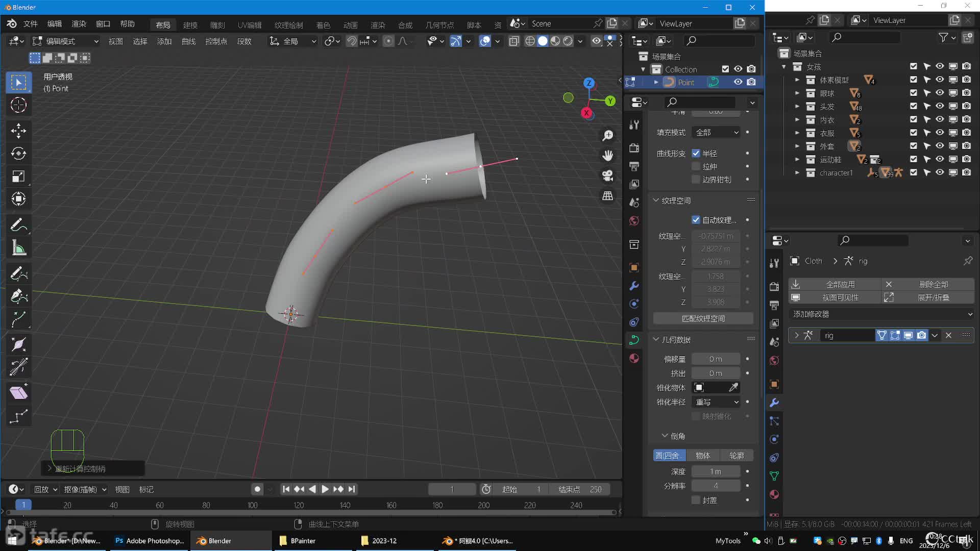Image resolution: width=980 pixels, height=551 pixels.
Task: Open the 编辑 menu
Action: tap(54, 24)
